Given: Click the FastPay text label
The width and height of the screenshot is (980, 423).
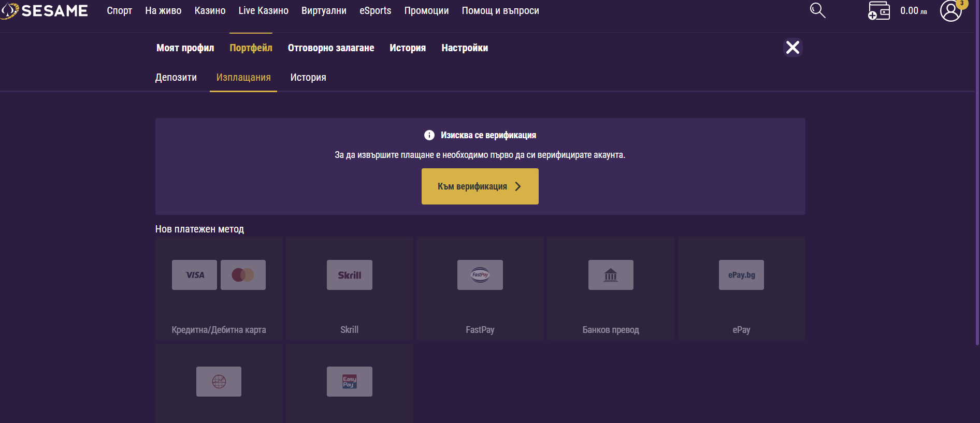Looking at the screenshot, I should pos(480,330).
